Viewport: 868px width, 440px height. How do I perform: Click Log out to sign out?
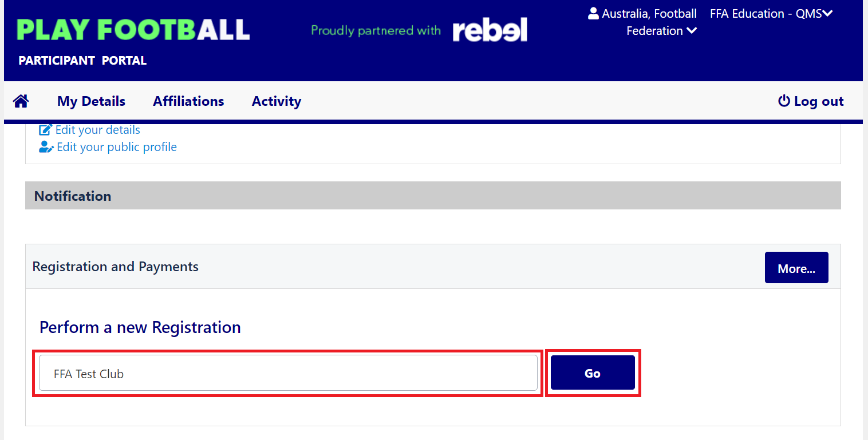click(x=818, y=101)
